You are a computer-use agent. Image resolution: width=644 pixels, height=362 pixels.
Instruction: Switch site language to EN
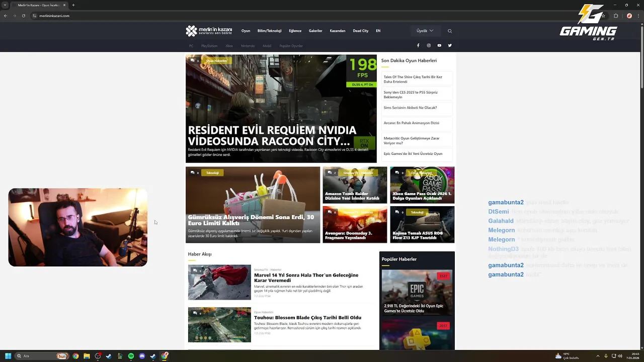(x=378, y=31)
